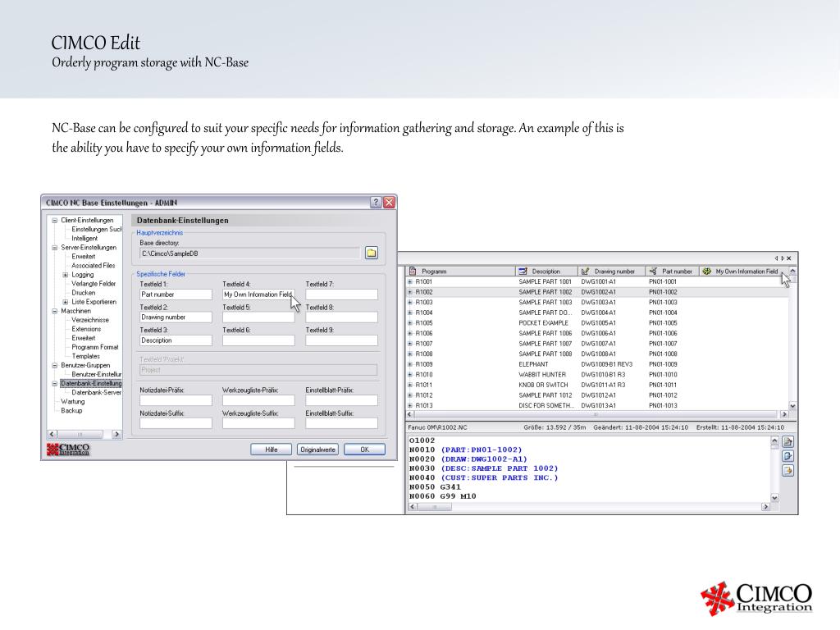Collapse the Benutzer-Gruppen tree node
840x630 pixels.
coord(55,365)
